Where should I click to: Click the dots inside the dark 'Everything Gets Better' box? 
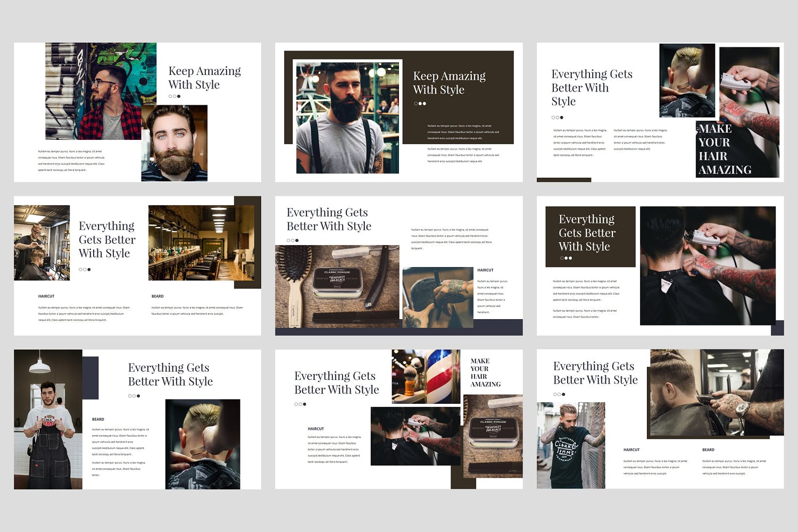point(566,258)
